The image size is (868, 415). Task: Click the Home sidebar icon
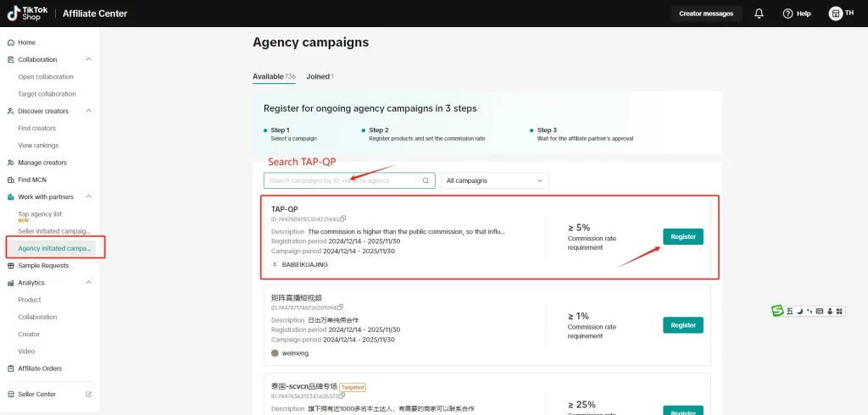pos(10,42)
